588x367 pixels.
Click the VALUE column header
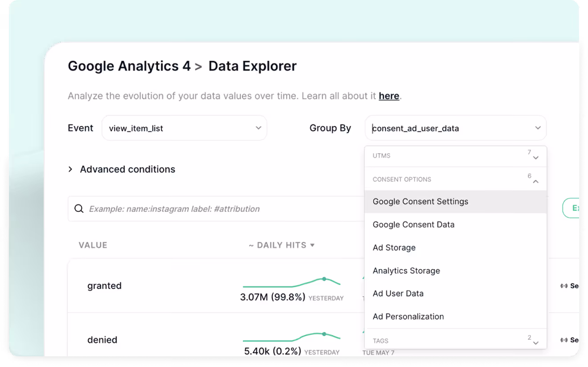click(x=93, y=245)
